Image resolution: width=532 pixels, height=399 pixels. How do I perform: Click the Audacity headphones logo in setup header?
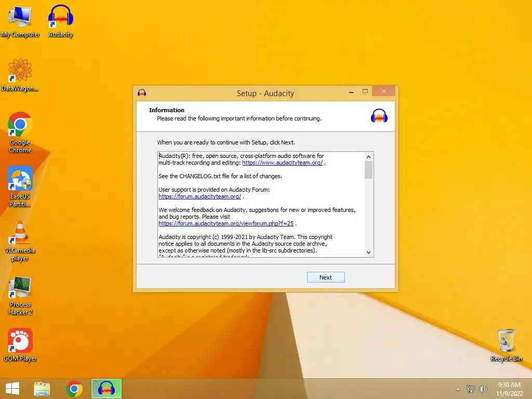pos(379,116)
